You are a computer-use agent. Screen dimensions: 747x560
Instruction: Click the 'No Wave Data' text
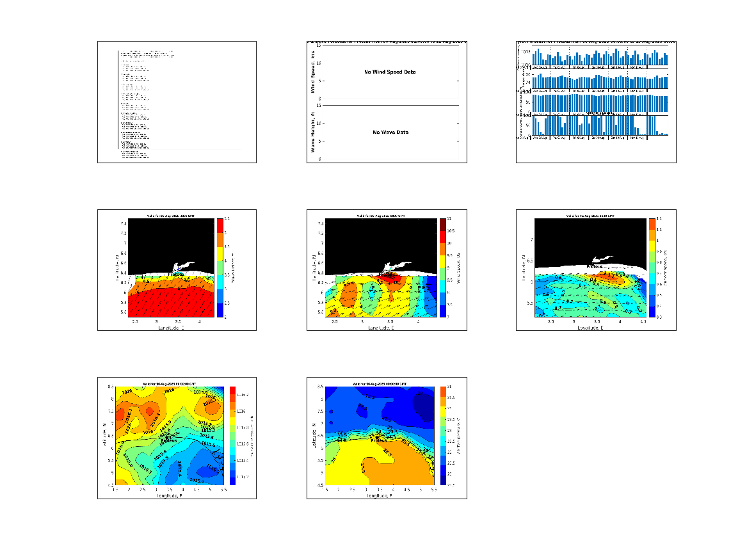[x=390, y=132]
